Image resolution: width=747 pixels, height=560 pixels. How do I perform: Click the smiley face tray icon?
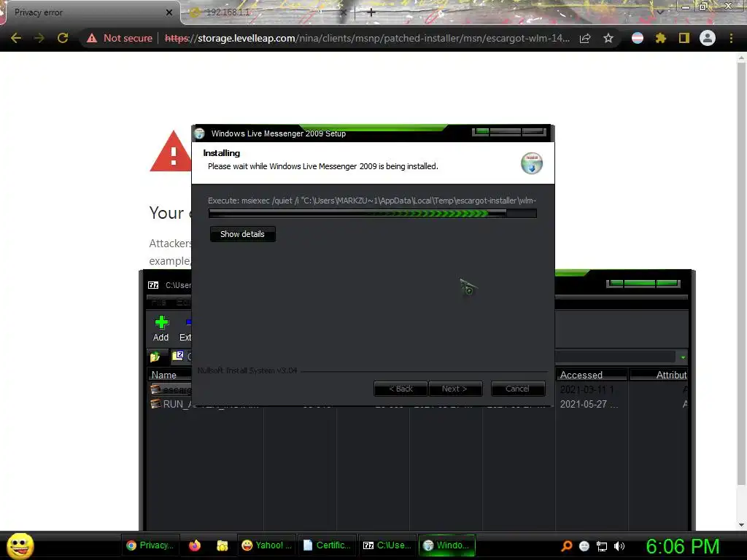tap(584, 546)
